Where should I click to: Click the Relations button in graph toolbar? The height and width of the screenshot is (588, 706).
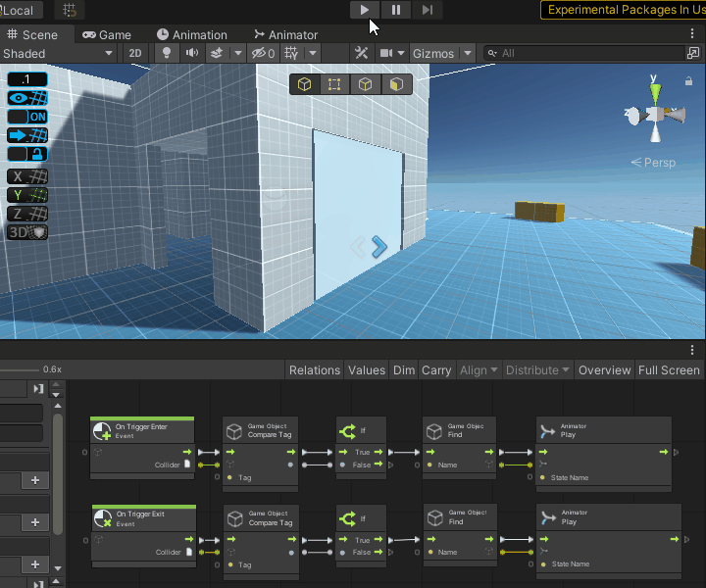pyautogui.click(x=315, y=370)
